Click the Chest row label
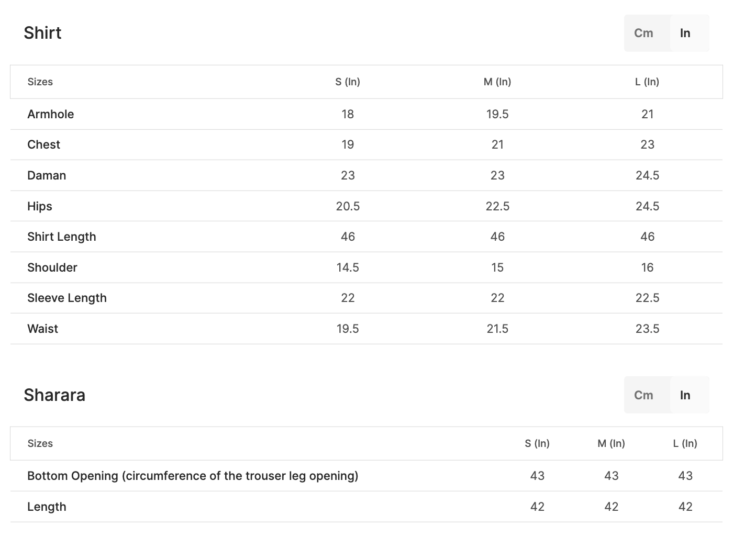Viewport: 733px width, 560px height. 43,144
